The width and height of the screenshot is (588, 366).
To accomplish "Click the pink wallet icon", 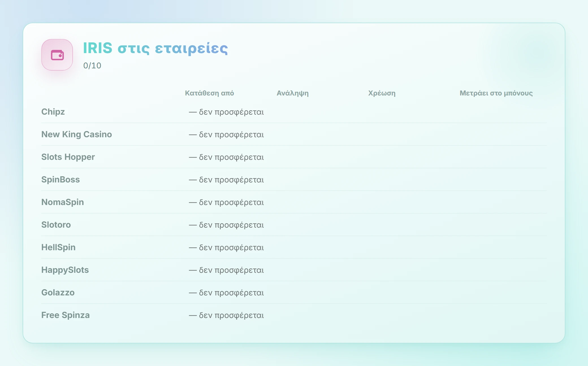I will coord(57,55).
